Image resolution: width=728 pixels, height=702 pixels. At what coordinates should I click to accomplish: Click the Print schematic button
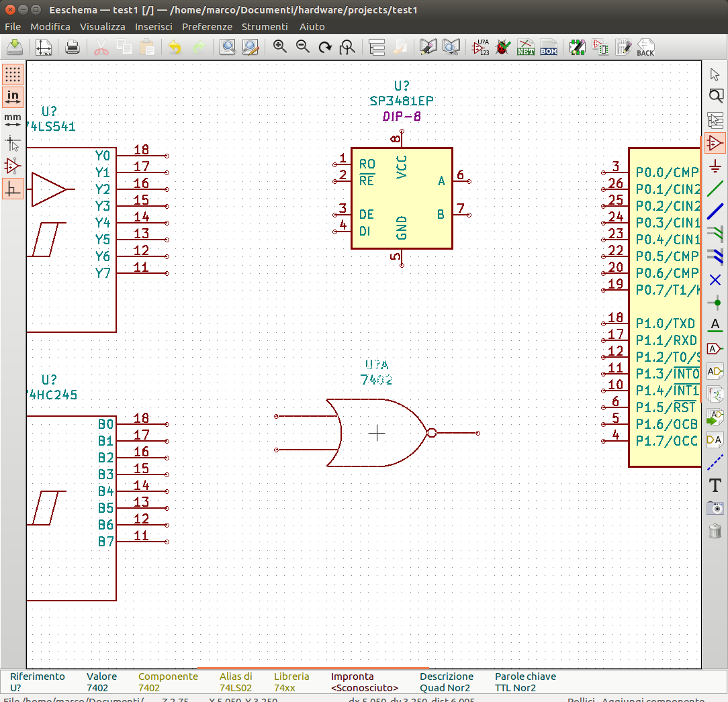[x=73, y=48]
